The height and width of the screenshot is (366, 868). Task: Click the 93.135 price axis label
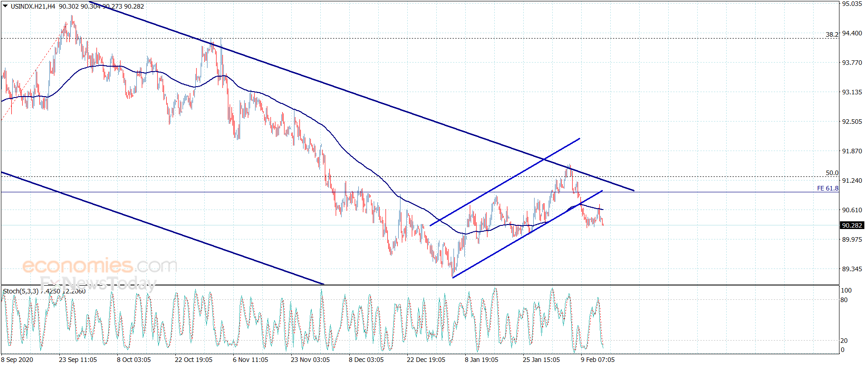[x=852, y=92]
